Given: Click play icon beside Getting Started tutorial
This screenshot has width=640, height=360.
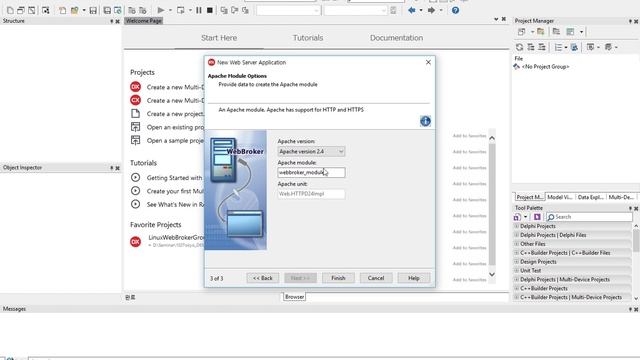Looking at the screenshot, I should [136, 178].
